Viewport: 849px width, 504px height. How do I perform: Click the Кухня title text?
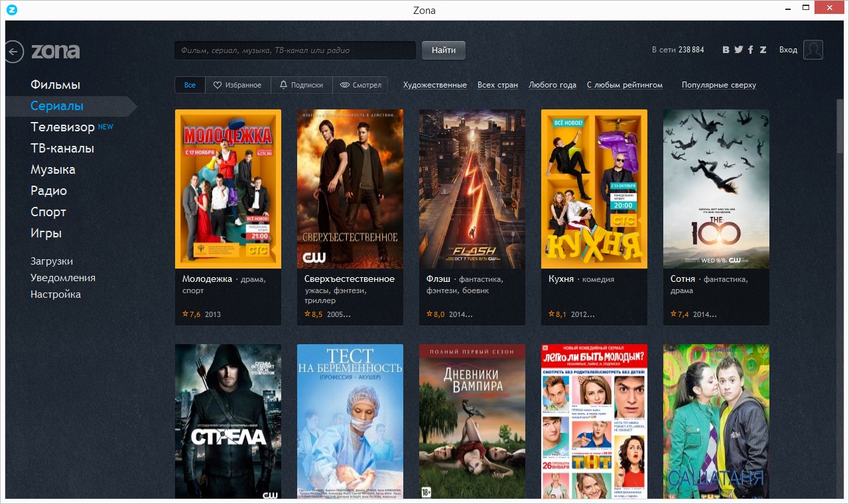click(x=561, y=279)
